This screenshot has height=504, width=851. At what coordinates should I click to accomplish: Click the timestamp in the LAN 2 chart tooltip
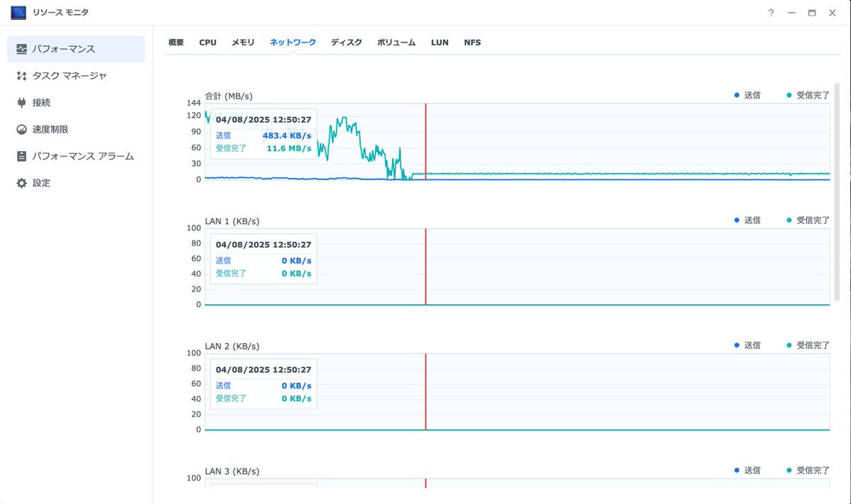point(264,370)
